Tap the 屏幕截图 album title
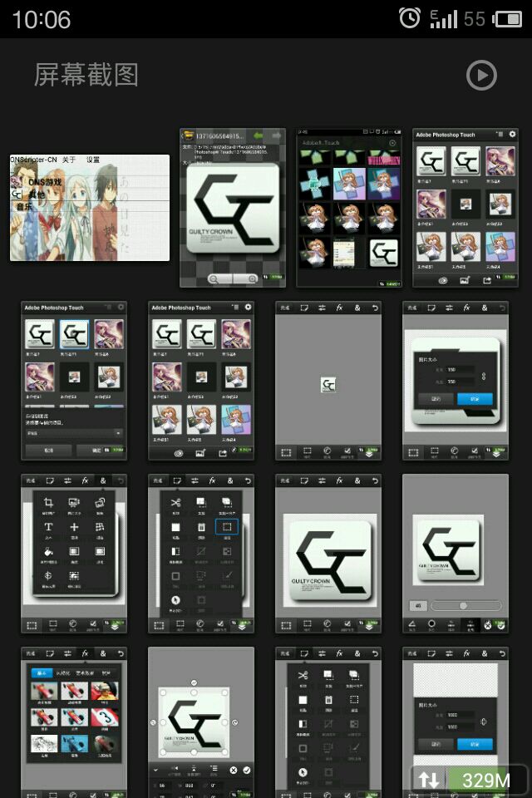Image resolution: width=532 pixels, height=798 pixels. [86, 76]
